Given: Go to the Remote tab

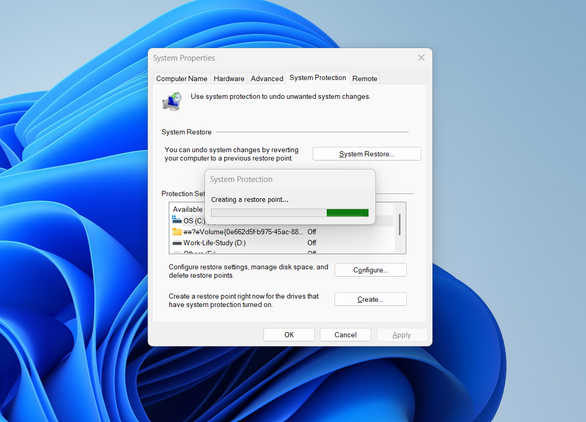Looking at the screenshot, I should point(364,78).
